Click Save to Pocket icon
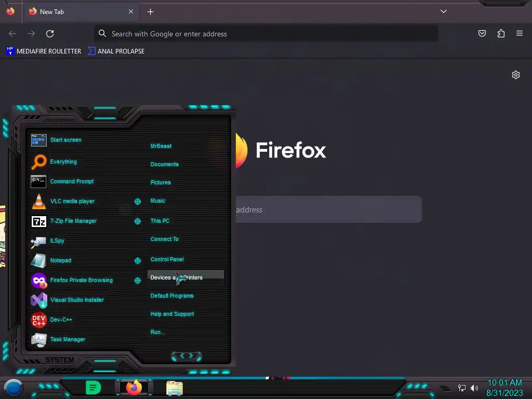The width and height of the screenshot is (532, 399). [x=482, y=33]
